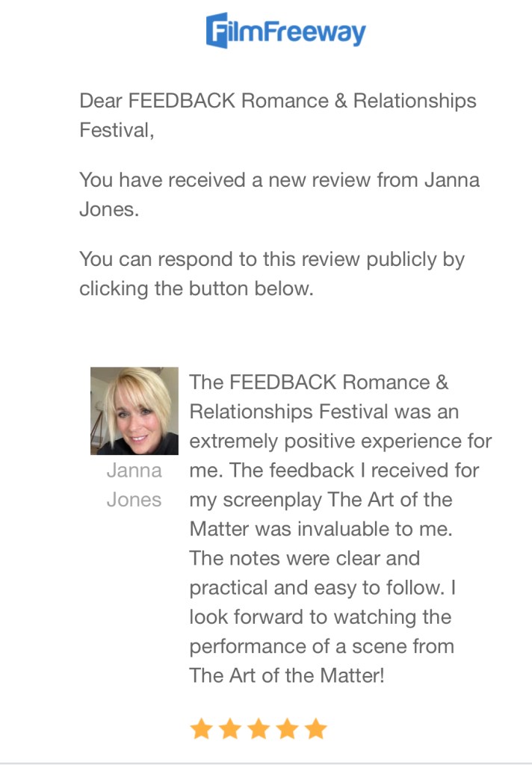Image resolution: width=532 pixels, height=765 pixels.
Task: Click the review line starting "The FEEDBACK Romance &"
Action: click(x=319, y=382)
